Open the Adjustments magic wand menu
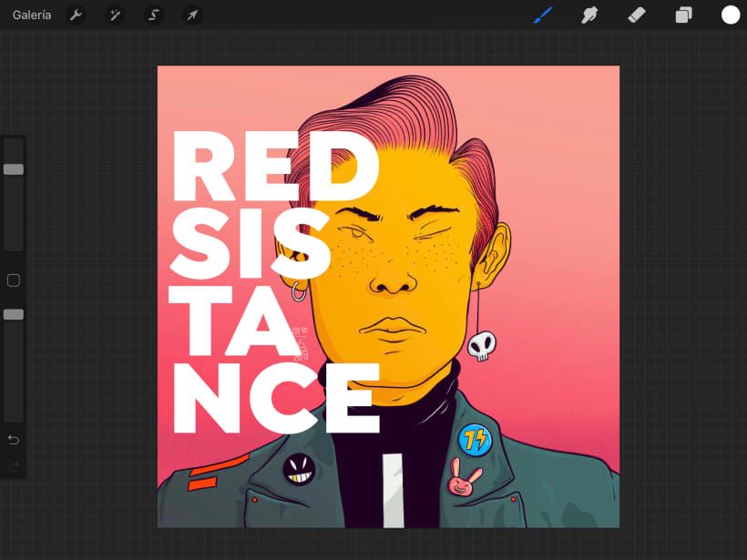The image size is (747, 560). 115,15
